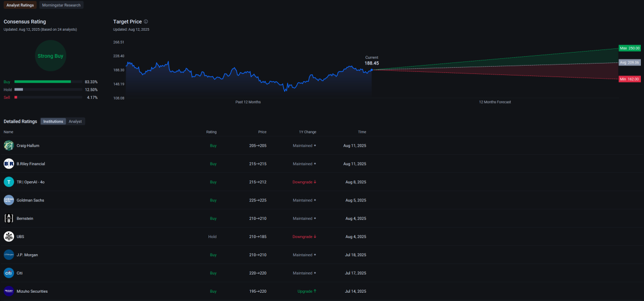644x301 pixels.
Task: Click the green Buy percentage bar
Action: pos(43,82)
